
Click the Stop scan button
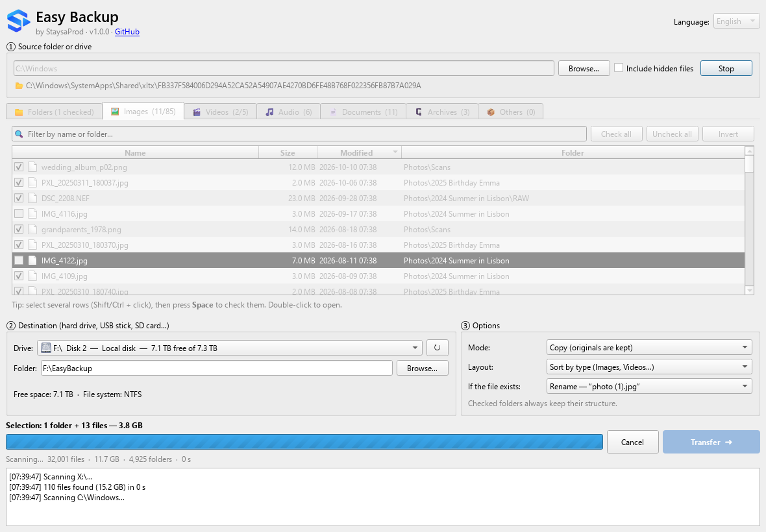click(x=726, y=68)
